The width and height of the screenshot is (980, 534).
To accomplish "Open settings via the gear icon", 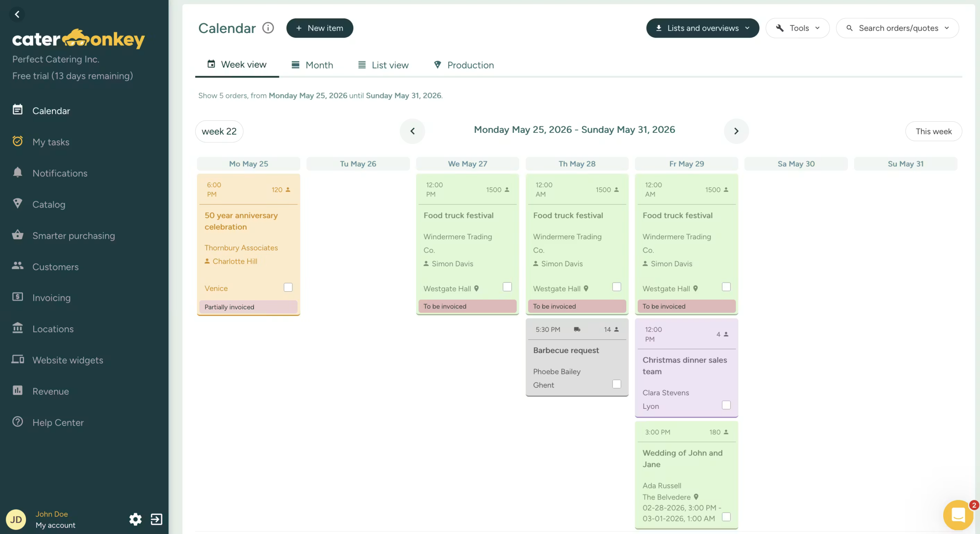I will [135, 519].
